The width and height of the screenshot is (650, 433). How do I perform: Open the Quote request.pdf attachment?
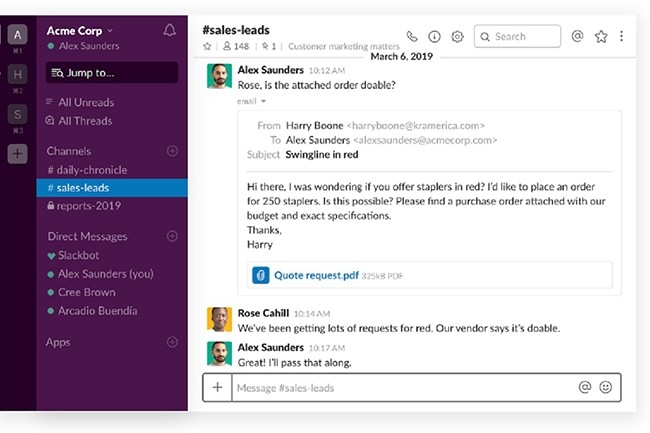pyautogui.click(x=315, y=274)
